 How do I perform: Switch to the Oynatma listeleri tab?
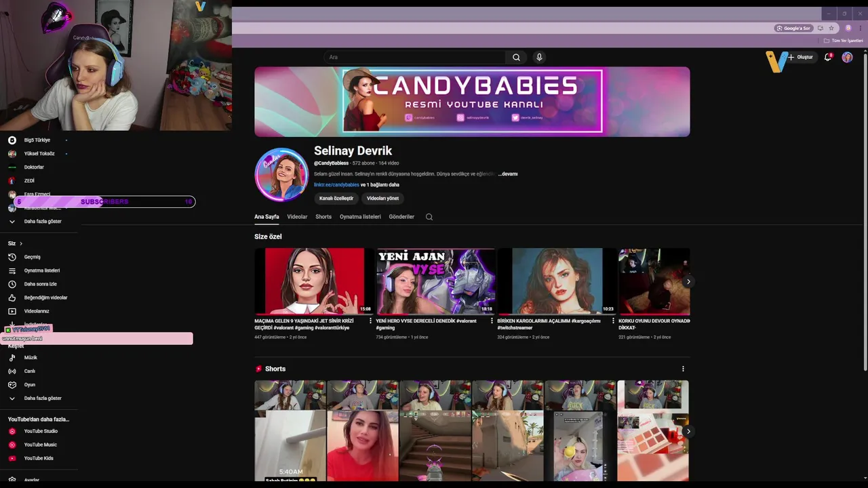(x=360, y=217)
